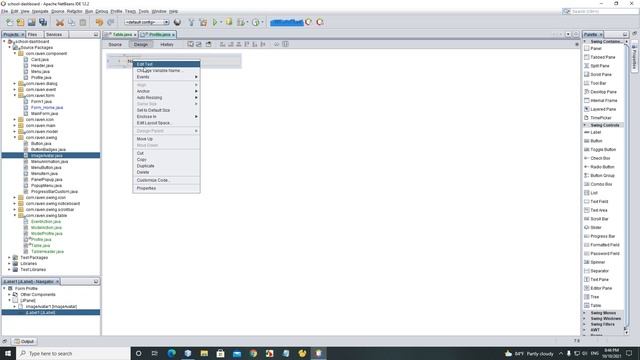The height and width of the screenshot is (360, 640).
Task: Open the Run Project dropdown arrow
Action: tap(221, 22)
